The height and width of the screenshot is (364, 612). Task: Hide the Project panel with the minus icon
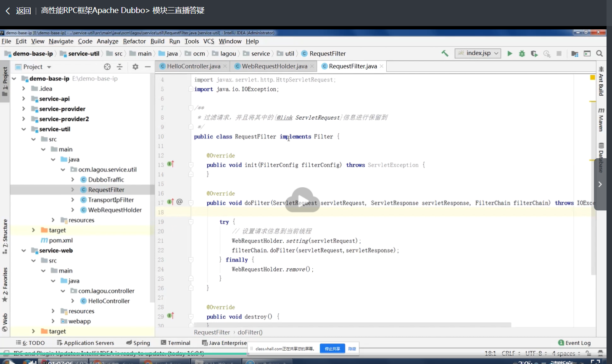pyautogui.click(x=148, y=67)
